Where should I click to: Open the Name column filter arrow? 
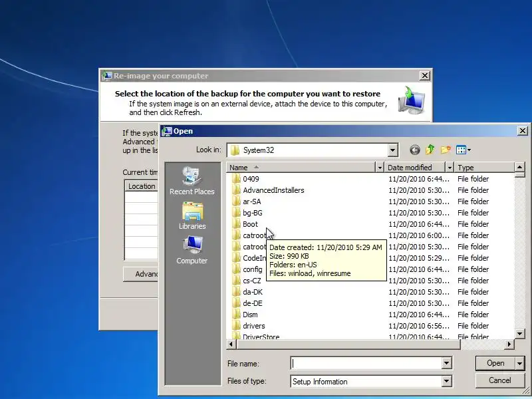click(x=380, y=168)
